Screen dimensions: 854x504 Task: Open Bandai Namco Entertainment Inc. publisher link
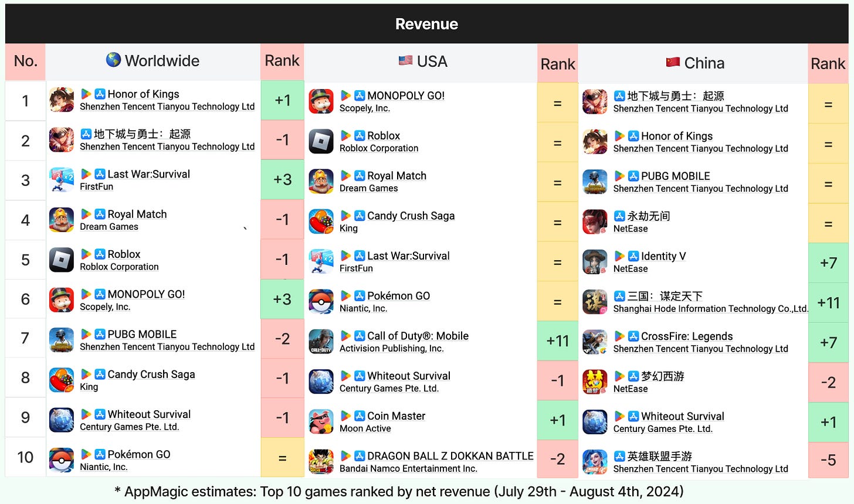click(x=408, y=468)
